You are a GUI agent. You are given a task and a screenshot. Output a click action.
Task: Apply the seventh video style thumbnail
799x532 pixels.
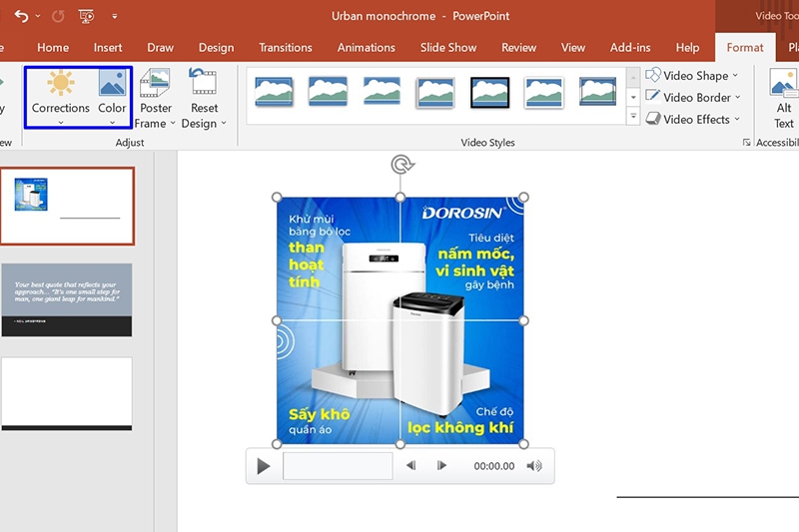click(597, 92)
